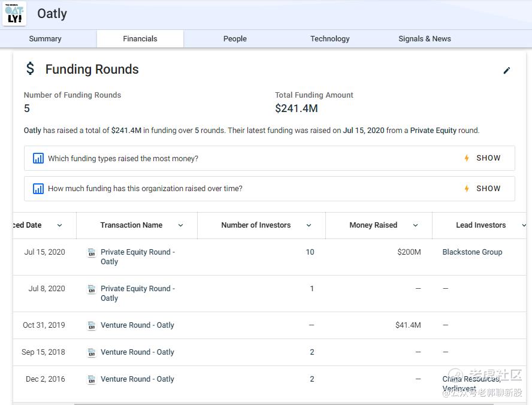Switch to the People tab
Image resolution: width=532 pixels, height=405 pixels.
click(235, 39)
